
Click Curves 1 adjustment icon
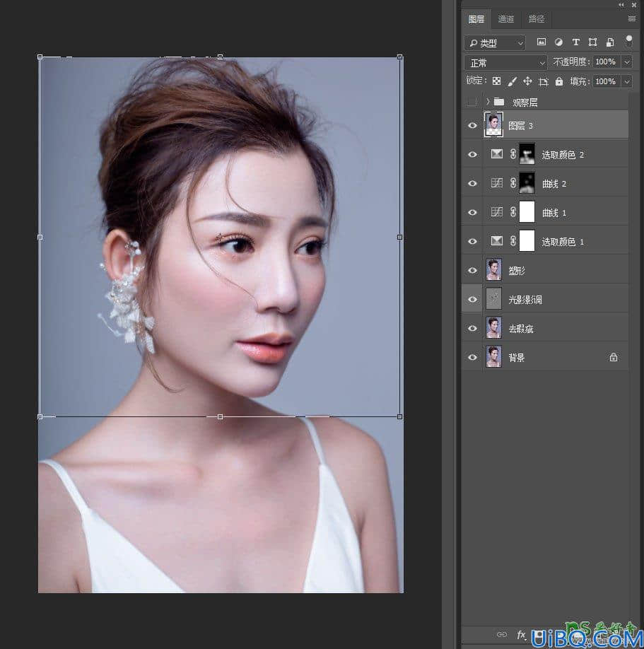(x=497, y=212)
